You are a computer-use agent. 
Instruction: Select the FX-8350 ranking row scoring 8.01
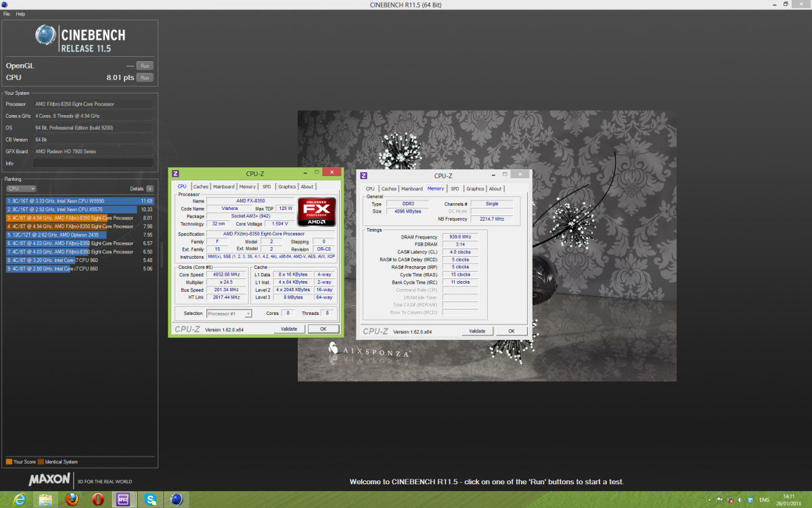click(80, 218)
